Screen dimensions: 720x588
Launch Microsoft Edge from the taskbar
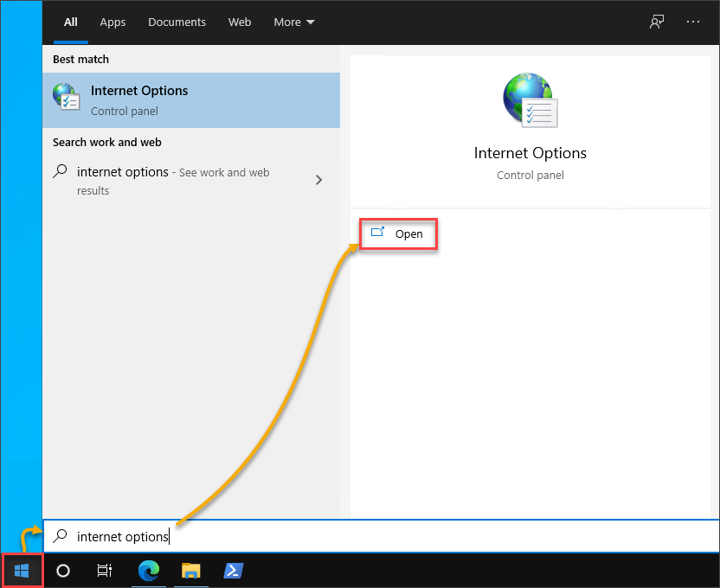coord(150,571)
